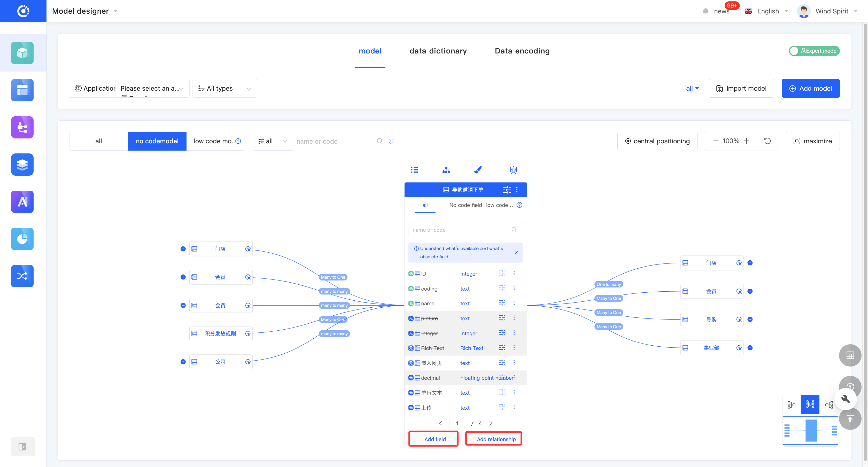Screen dimensions: 868x467
Task: Open the settings sliders icon for the ID field
Action: [x=502, y=273]
